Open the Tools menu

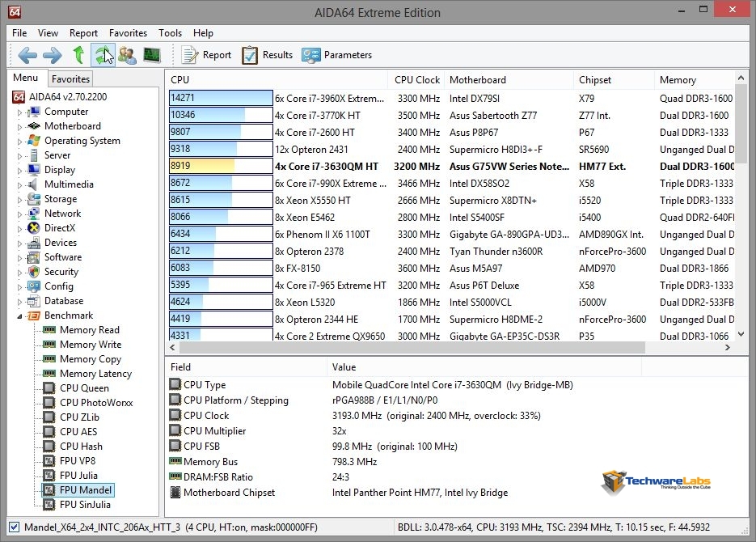click(170, 33)
